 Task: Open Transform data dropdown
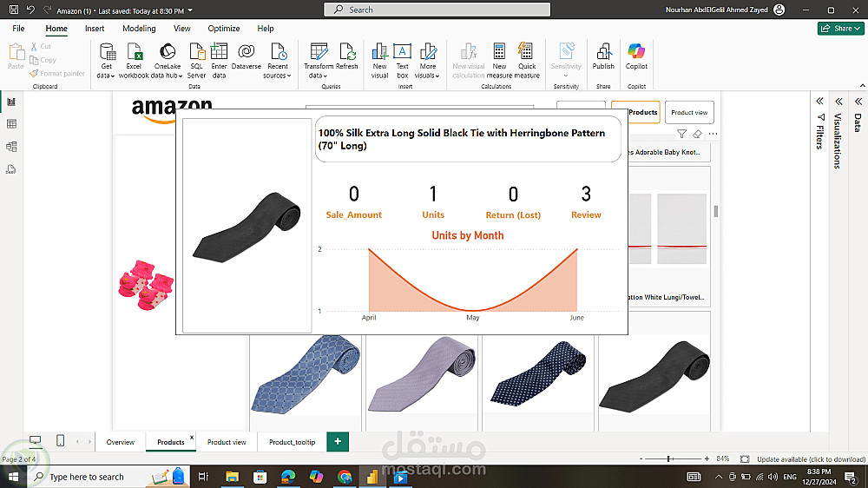[x=319, y=61]
